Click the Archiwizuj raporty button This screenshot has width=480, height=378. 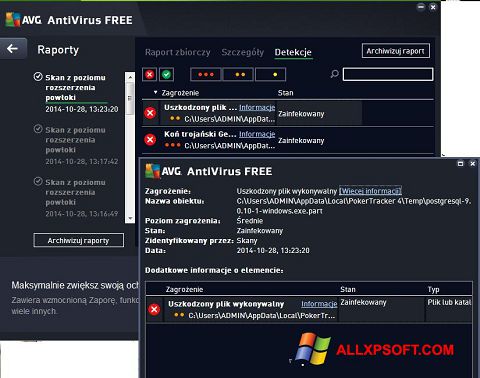tap(79, 240)
